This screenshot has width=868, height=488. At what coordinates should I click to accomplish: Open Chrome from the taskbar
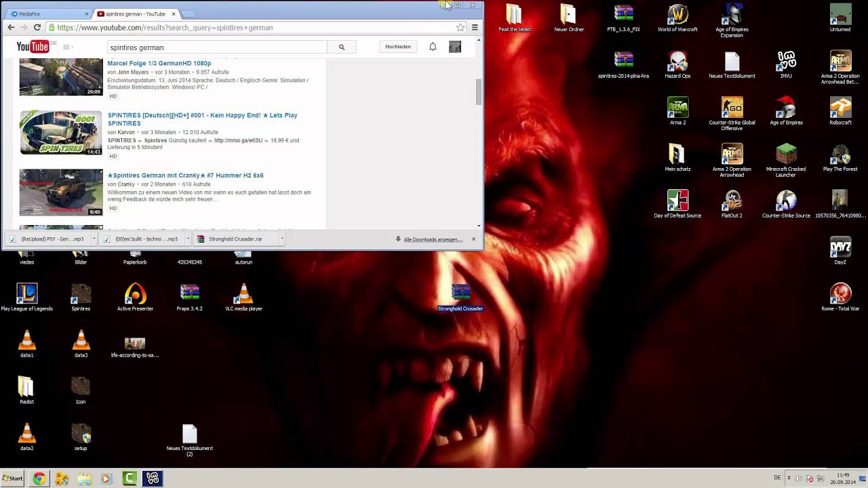click(x=39, y=479)
